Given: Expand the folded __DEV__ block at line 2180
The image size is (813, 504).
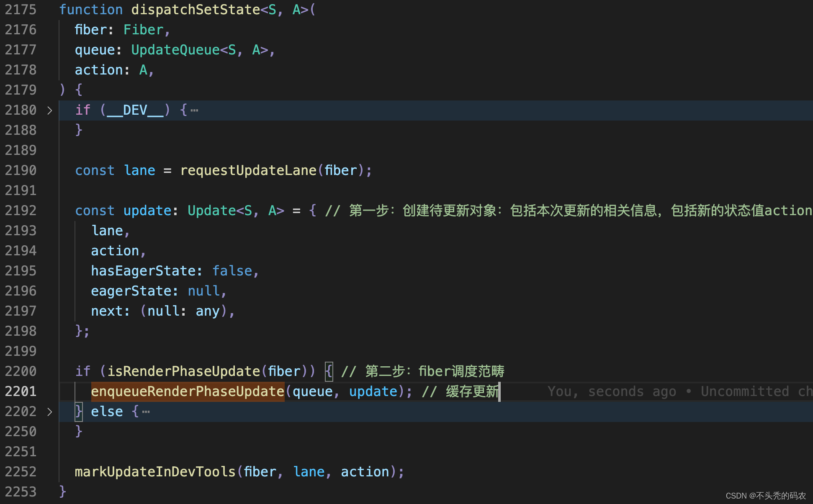Looking at the screenshot, I should [x=49, y=110].
